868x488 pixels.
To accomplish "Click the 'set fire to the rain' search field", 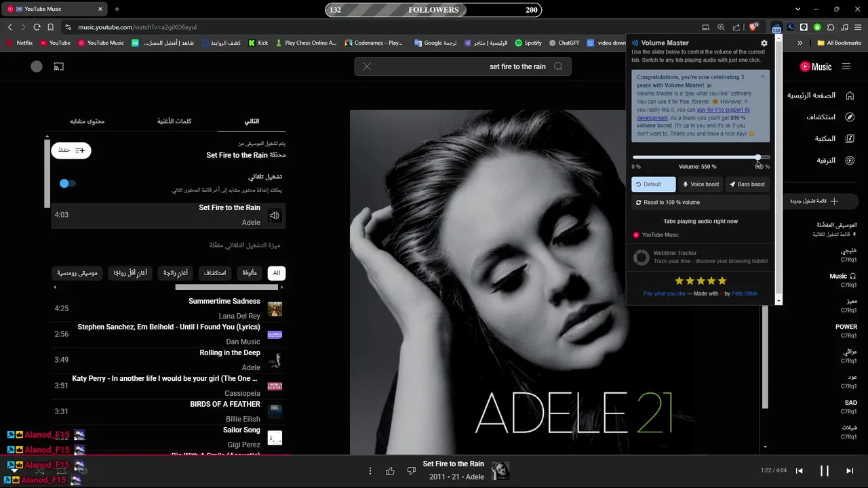I will coord(463,66).
